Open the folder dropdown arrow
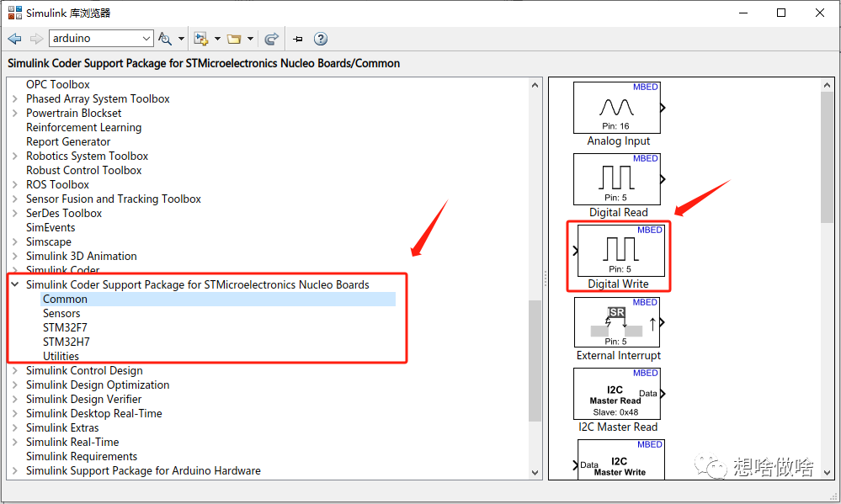 250,39
